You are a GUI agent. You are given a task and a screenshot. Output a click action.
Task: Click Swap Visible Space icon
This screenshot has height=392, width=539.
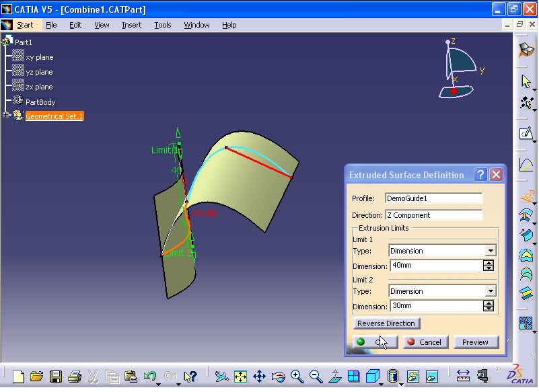[x=432, y=377]
